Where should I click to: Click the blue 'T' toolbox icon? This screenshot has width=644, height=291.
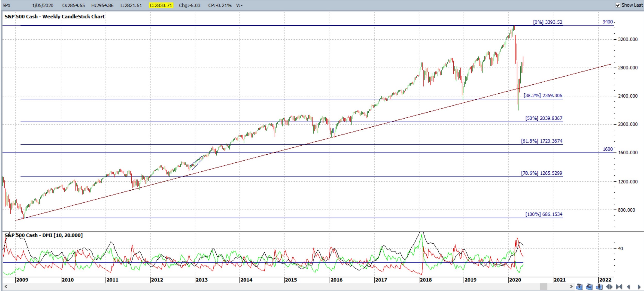579,287
